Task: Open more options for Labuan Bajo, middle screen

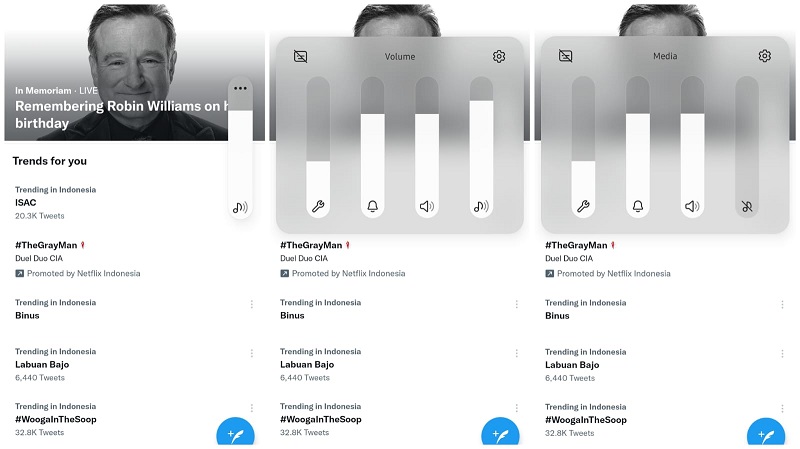Action: coord(516,353)
